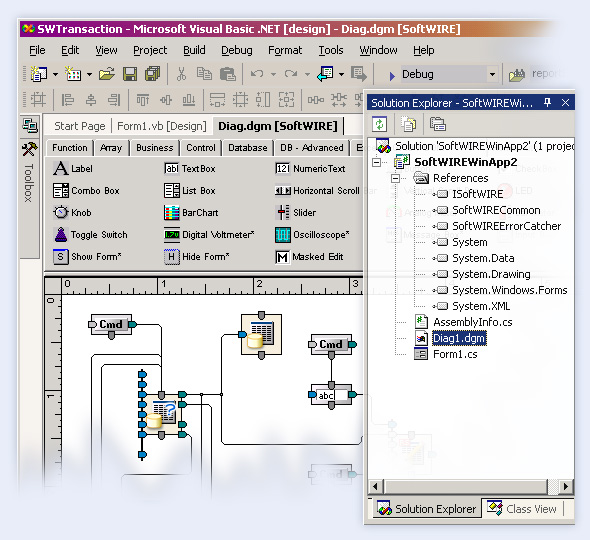
Task: Select the Business palette tab
Action: tap(155, 148)
